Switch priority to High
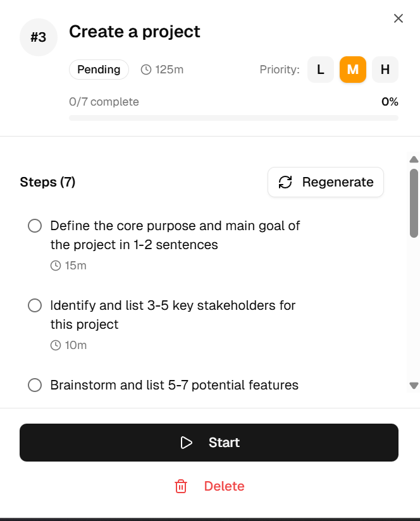This screenshot has height=521, width=420. 385,70
